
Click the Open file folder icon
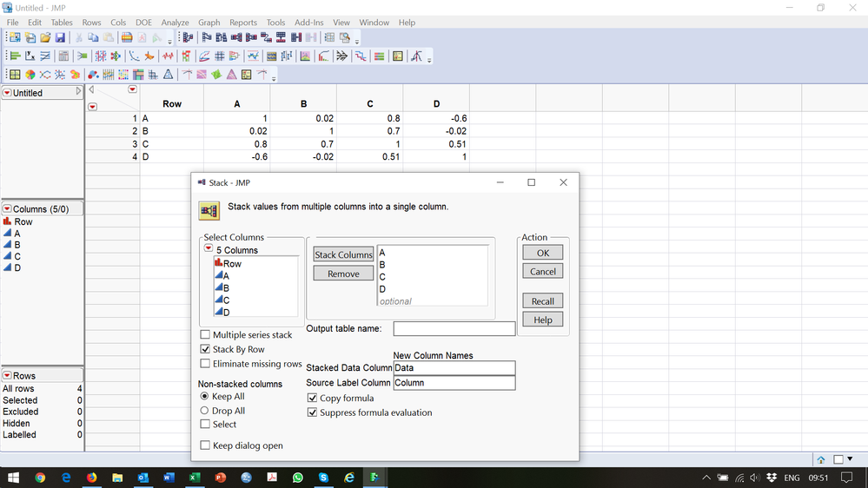(x=45, y=37)
